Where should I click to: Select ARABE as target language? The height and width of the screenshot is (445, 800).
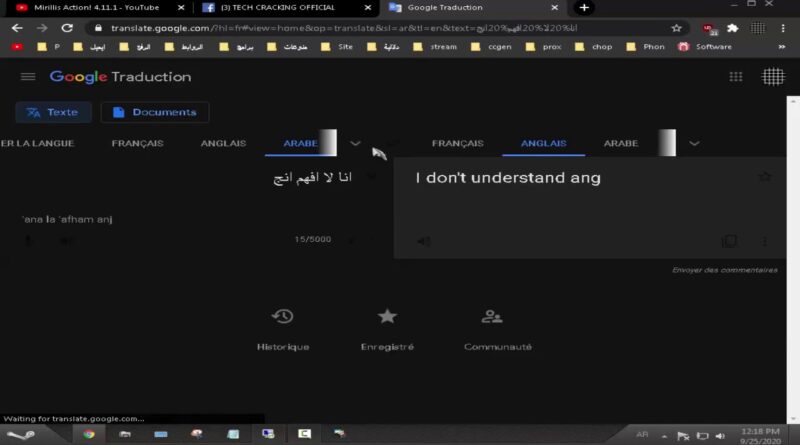(x=620, y=143)
